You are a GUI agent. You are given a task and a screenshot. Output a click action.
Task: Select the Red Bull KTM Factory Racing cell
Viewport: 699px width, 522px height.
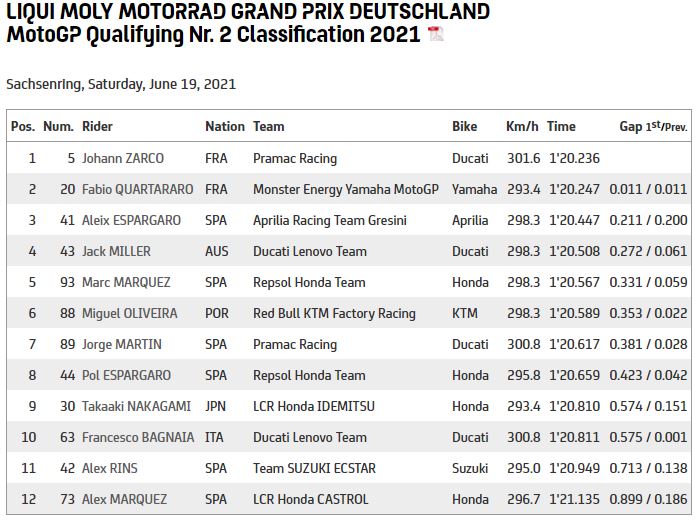334,313
